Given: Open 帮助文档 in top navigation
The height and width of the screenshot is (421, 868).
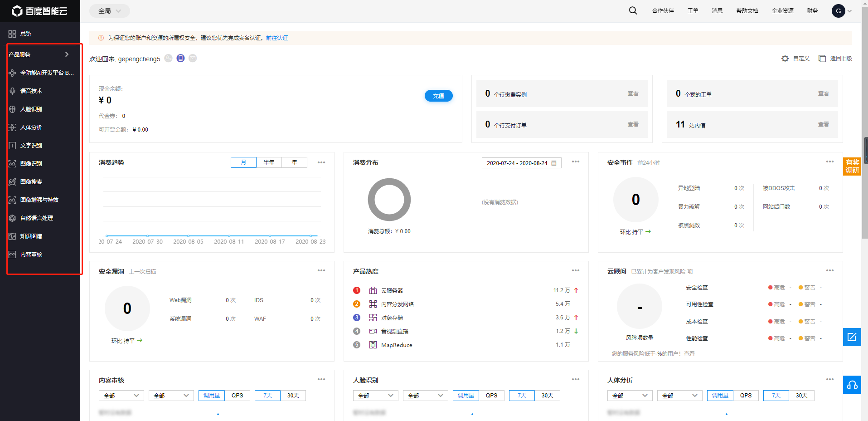Looking at the screenshot, I should (x=747, y=11).
